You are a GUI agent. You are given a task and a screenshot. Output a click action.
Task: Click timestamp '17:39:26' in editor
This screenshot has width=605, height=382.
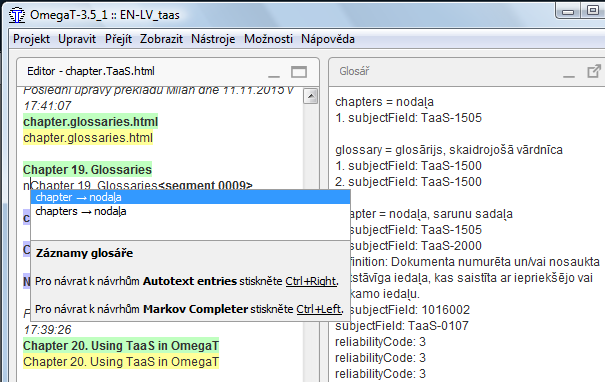(47, 330)
